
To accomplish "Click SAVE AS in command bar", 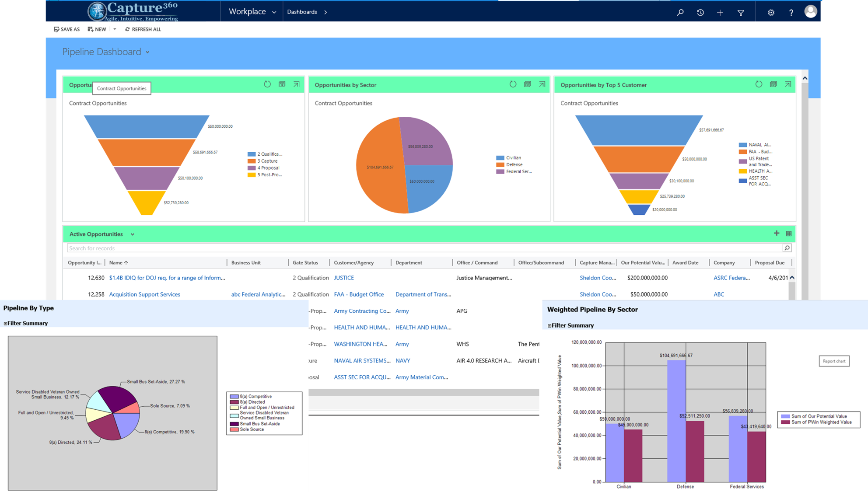I will point(66,29).
